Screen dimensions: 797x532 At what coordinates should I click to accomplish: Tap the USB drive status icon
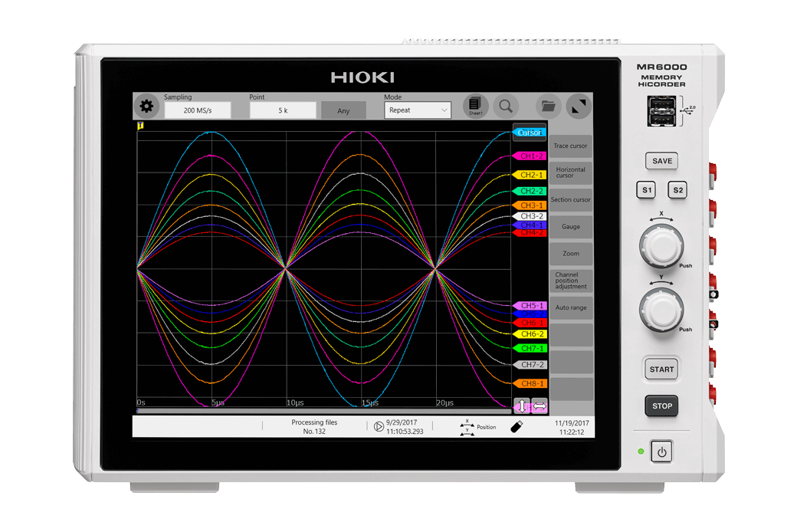click(x=517, y=426)
